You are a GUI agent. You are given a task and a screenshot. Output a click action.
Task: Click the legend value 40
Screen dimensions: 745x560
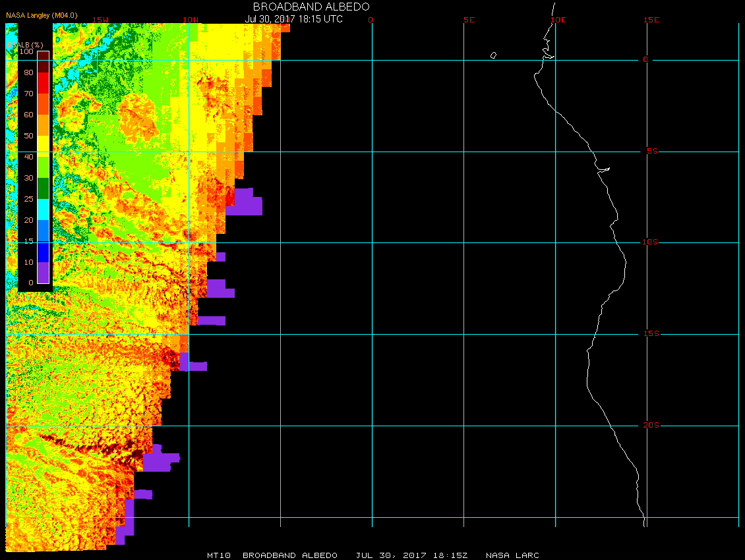(x=28, y=157)
